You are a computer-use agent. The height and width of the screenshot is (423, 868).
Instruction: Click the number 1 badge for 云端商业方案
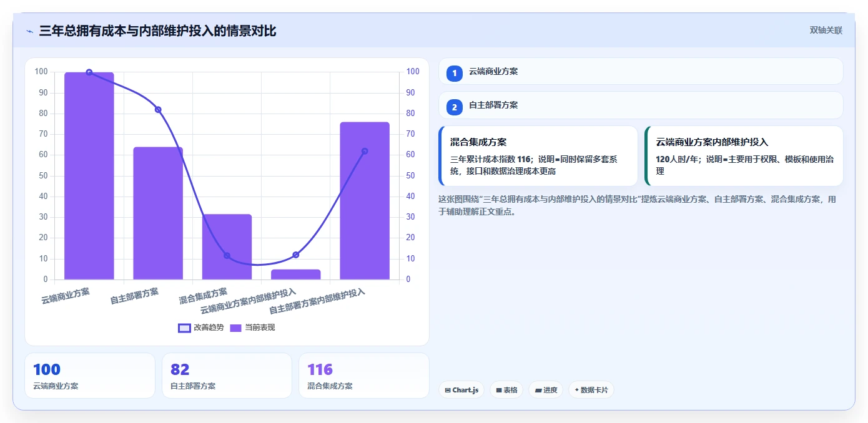[455, 73]
